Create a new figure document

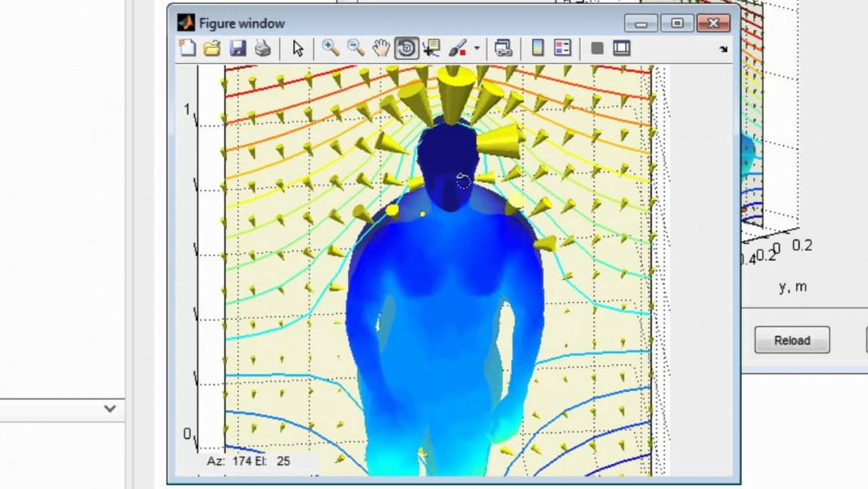pyautogui.click(x=186, y=48)
